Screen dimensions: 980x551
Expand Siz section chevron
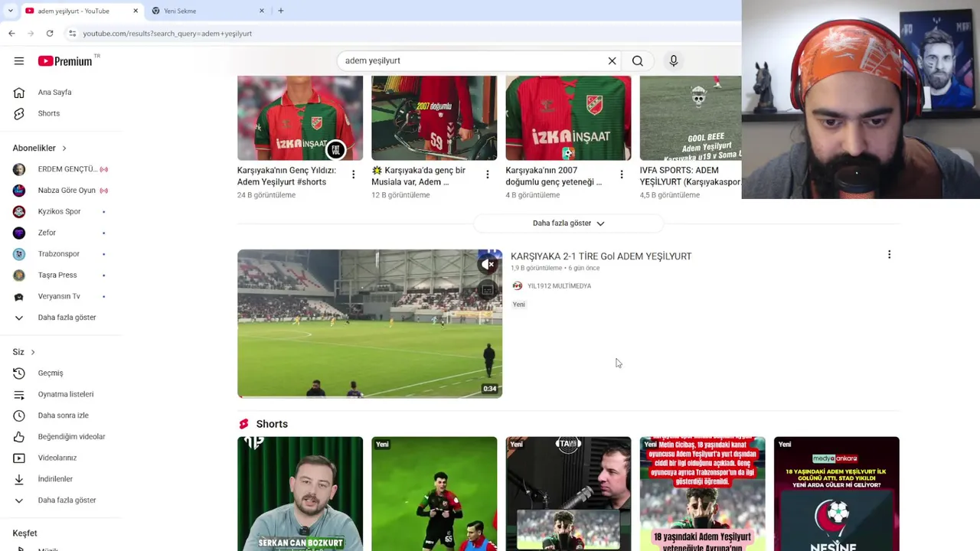click(33, 352)
